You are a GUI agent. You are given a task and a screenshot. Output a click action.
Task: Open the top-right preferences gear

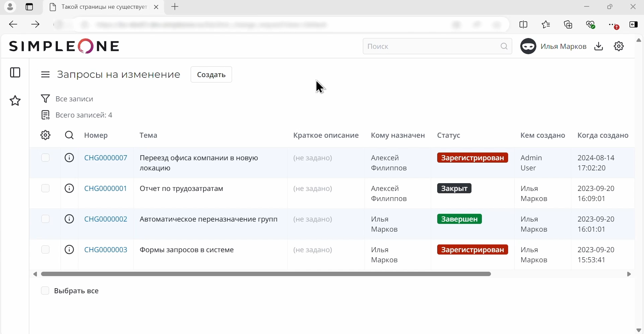click(619, 46)
